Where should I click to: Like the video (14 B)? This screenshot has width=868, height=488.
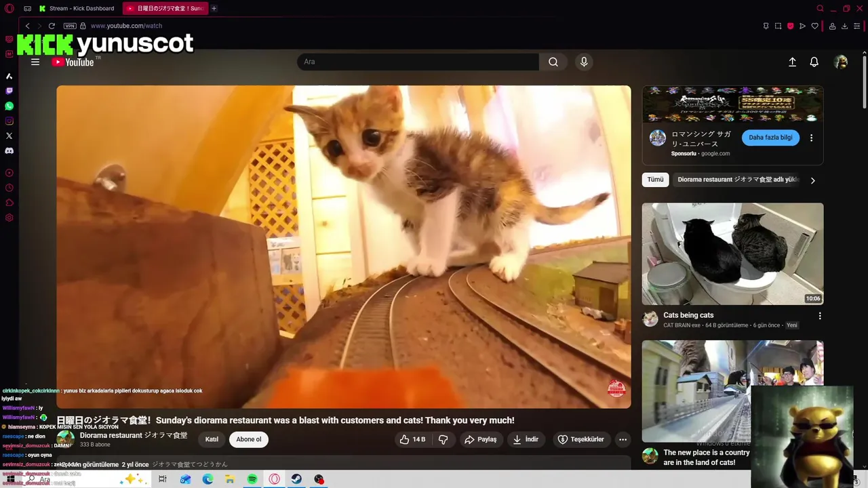point(412,439)
